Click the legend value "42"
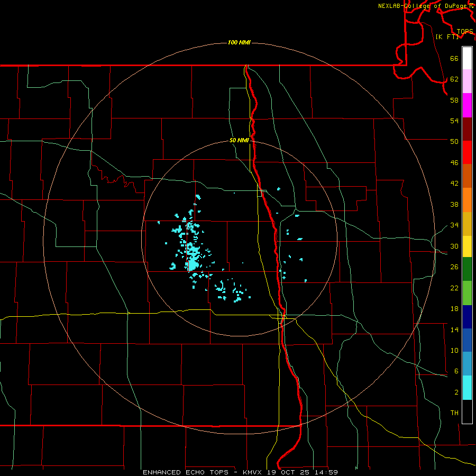Image resolution: width=476 pixels, height=476 pixels. pyautogui.click(x=454, y=184)
